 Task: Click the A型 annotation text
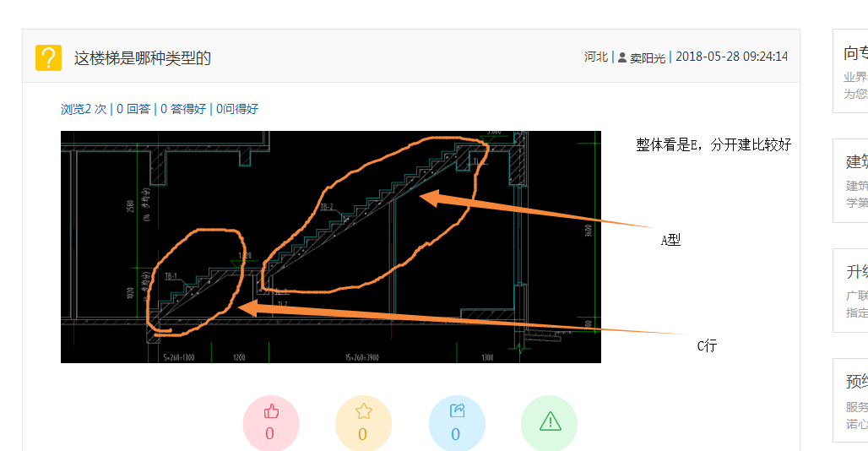tap(671, 240)
